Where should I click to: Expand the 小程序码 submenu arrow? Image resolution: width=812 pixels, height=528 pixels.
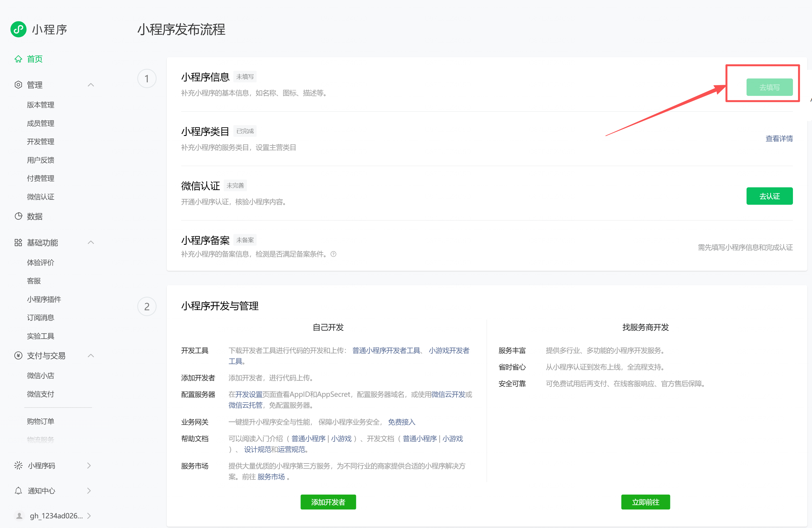(89, 466)
